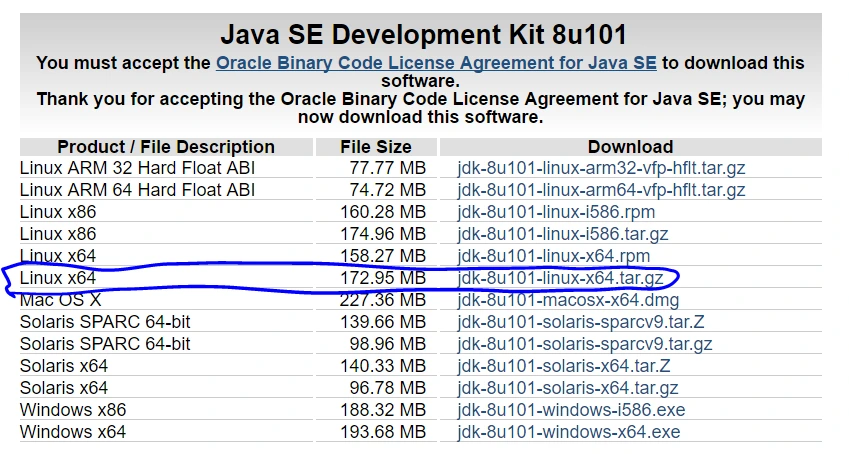Download jdk-8u101-windows-i586.exe
This screenshot has height=454, width=849.
pyautogui.click(x=571, y=410)
